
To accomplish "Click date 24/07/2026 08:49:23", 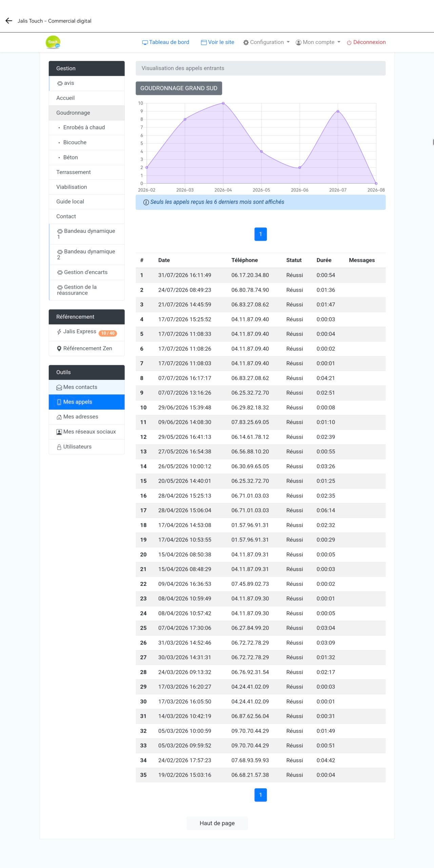I will (185, 290).
